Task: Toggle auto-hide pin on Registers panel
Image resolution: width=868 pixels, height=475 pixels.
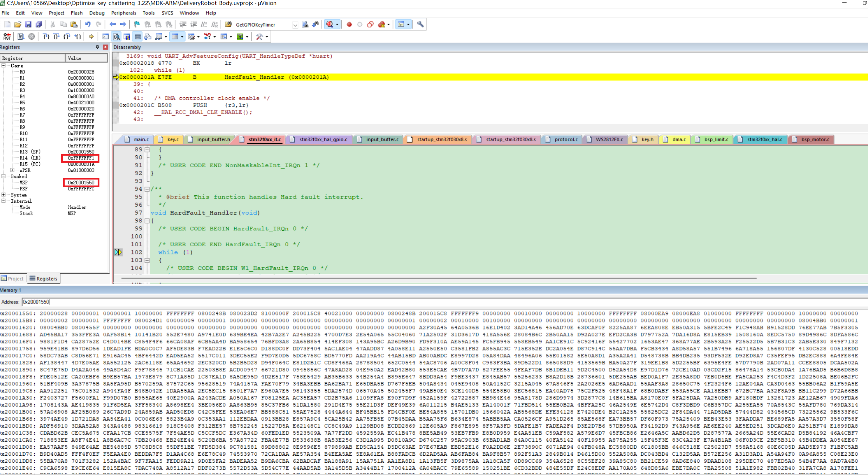Action: pos(97,47)
